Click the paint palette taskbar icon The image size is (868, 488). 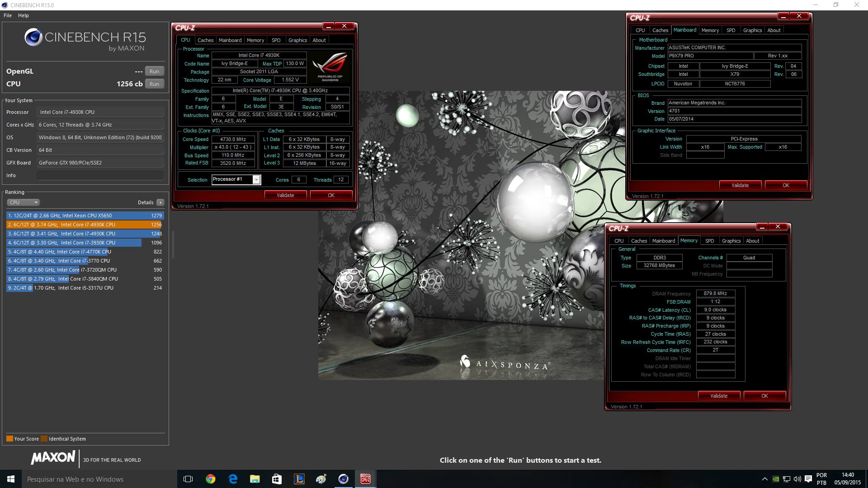point(321,479)
